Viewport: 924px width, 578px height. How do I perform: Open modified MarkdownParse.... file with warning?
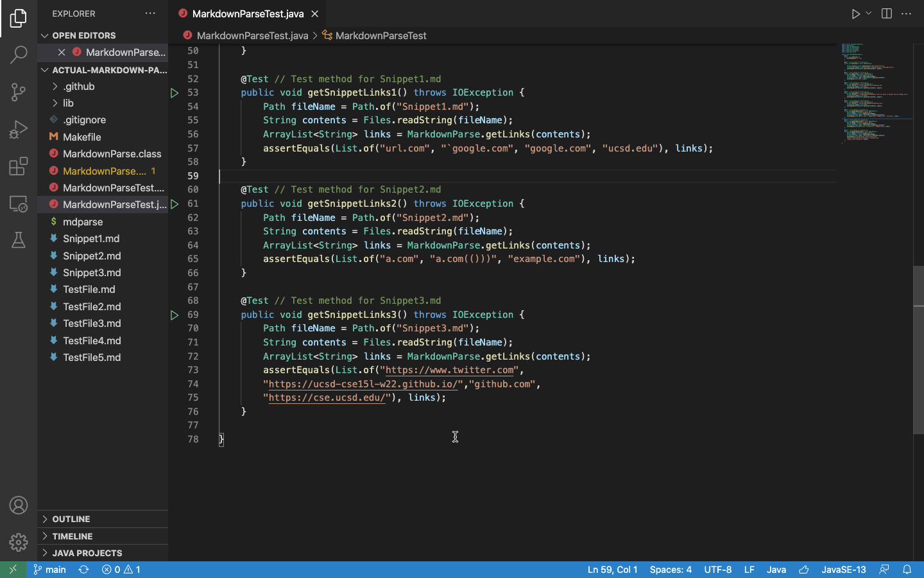coord(103,171)
